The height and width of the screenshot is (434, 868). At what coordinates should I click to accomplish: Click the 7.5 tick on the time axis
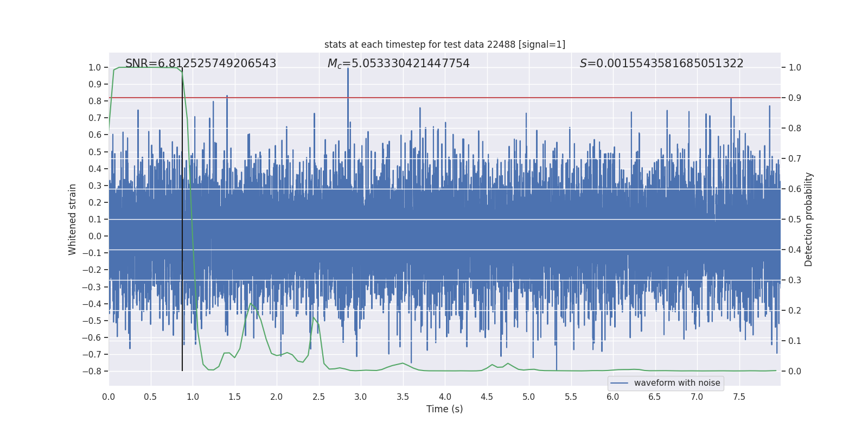click(x=739, y=397)
